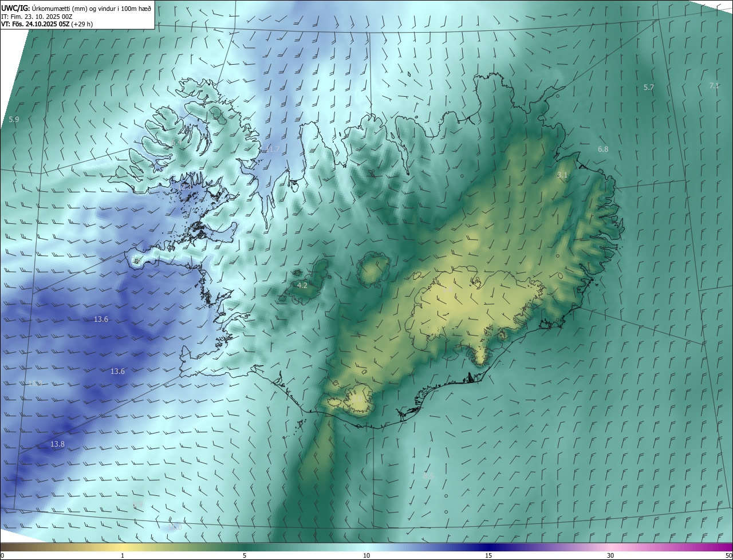
Task: Select the 'IT: Fim. 23. 10. 2025 00Z' line
Action: [36, 17]
